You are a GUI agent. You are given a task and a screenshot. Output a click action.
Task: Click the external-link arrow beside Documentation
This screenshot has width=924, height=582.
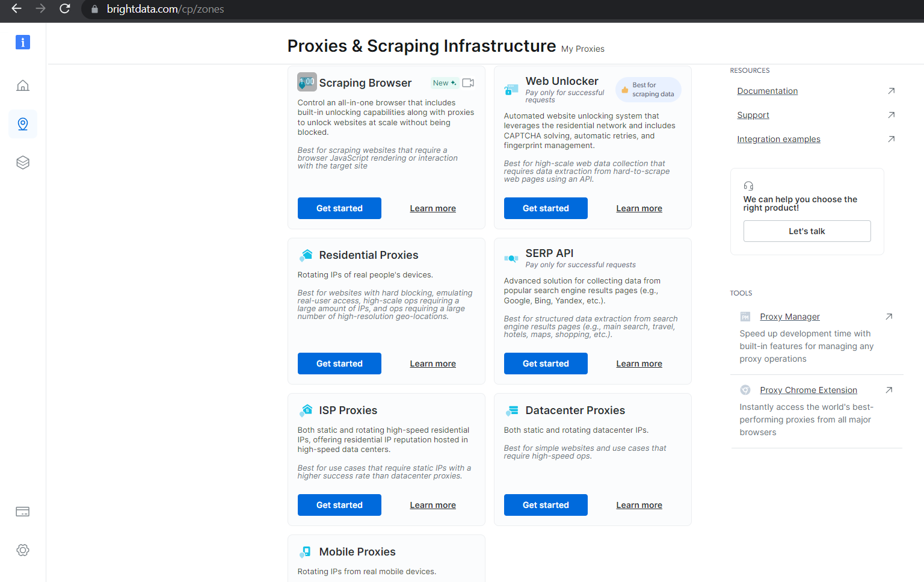pyautogui.click(x=891, y=91)
